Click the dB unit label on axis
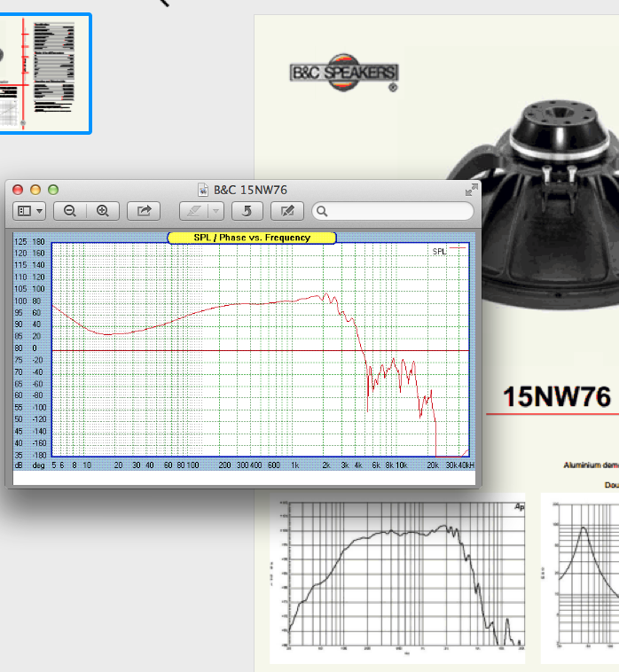 pyautogui.click(x=19, y=465)
